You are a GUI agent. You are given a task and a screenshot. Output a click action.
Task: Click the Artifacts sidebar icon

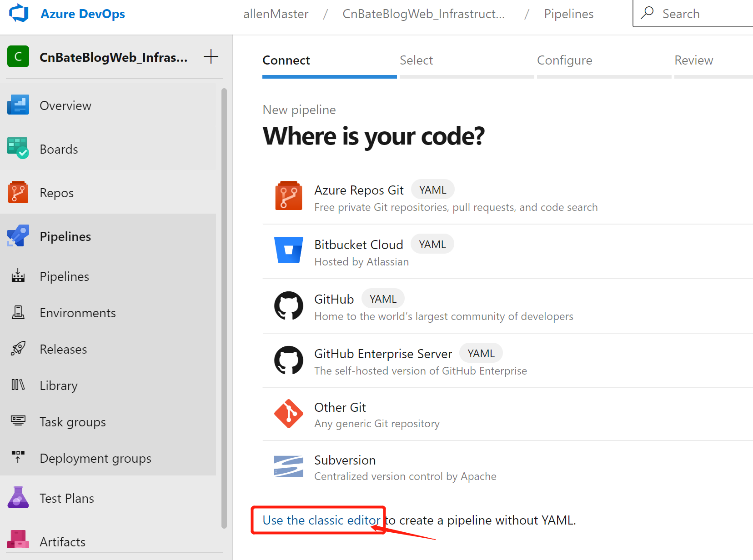point(18,540)
